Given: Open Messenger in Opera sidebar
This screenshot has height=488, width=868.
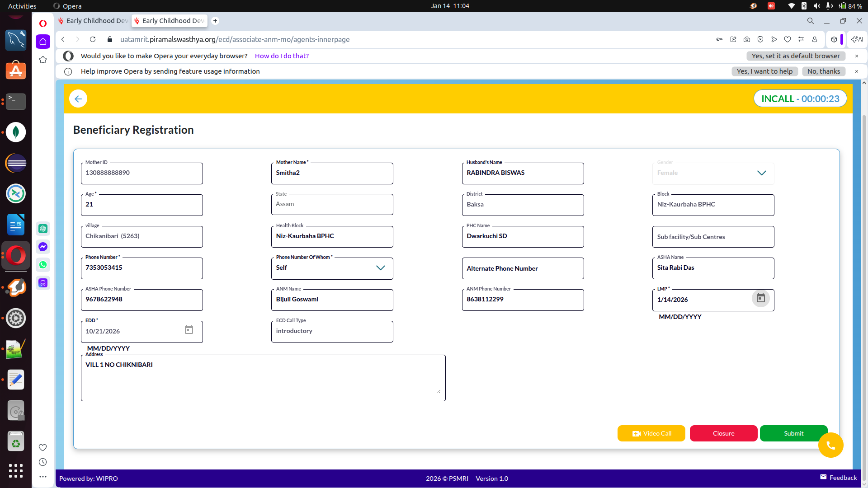Looking at the screenshot, I should tap(43, 247).
